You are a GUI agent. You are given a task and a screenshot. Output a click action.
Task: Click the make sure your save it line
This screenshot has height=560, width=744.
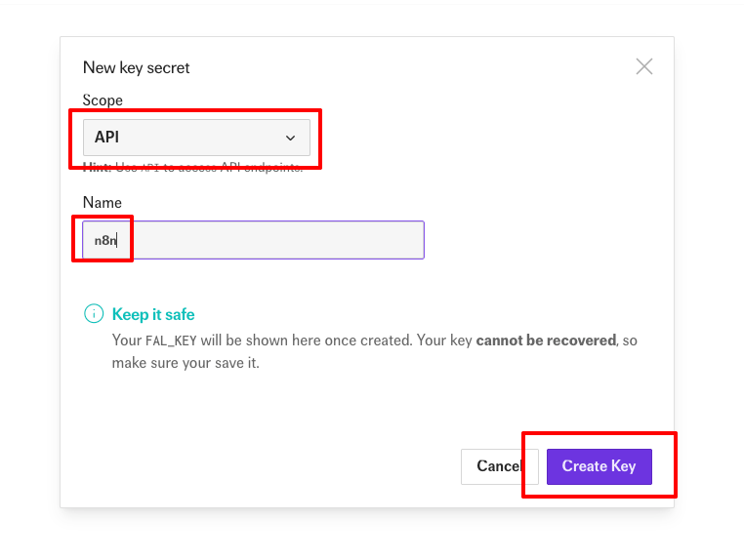click(x=186, y=363)
